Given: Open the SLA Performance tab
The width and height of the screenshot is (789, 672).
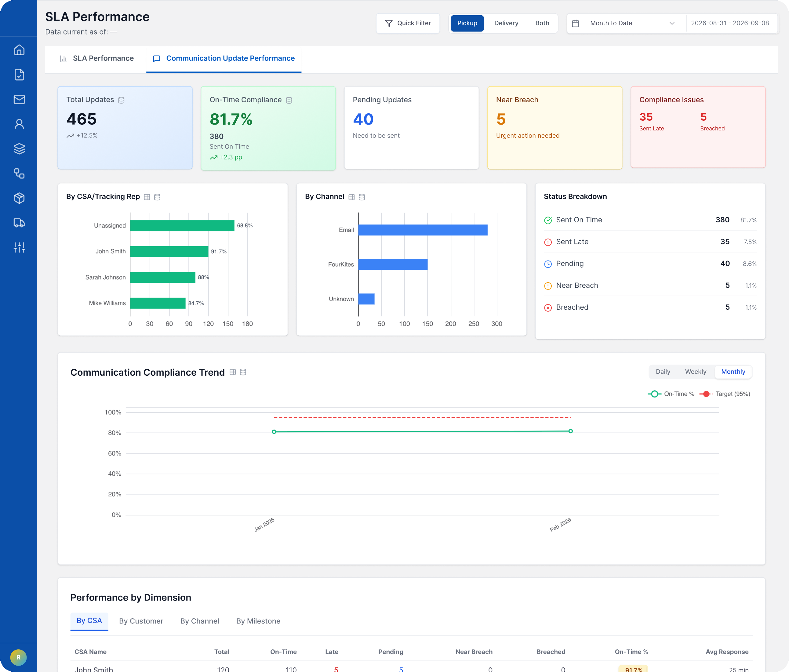Looking at the screenshot, I should pos(97,58).
